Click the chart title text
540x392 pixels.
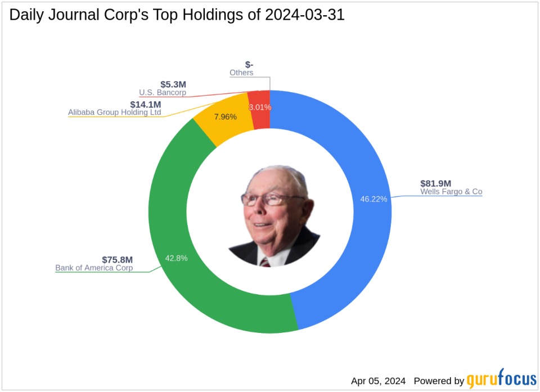pyautogui.click(x=177, y=15)
